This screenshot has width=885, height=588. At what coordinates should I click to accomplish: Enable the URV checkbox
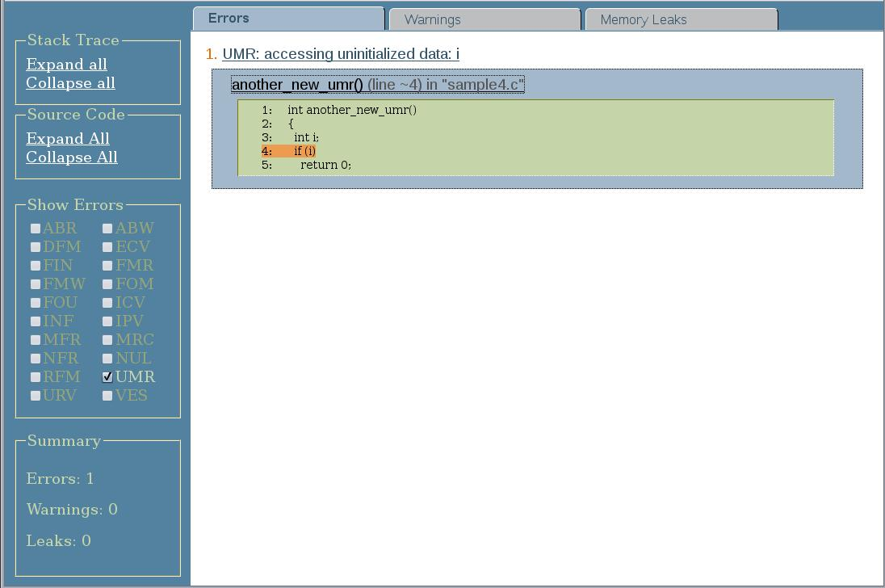tap(36, 396)
